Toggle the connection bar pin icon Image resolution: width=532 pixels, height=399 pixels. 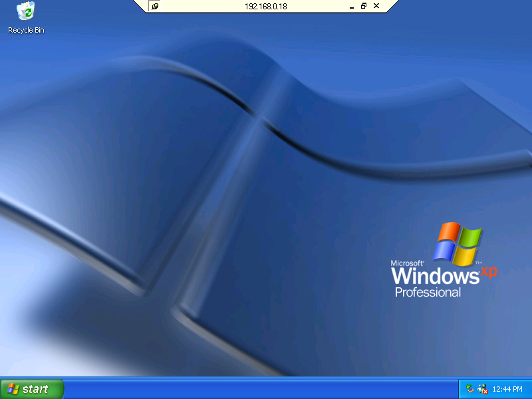tap(155, 6)
